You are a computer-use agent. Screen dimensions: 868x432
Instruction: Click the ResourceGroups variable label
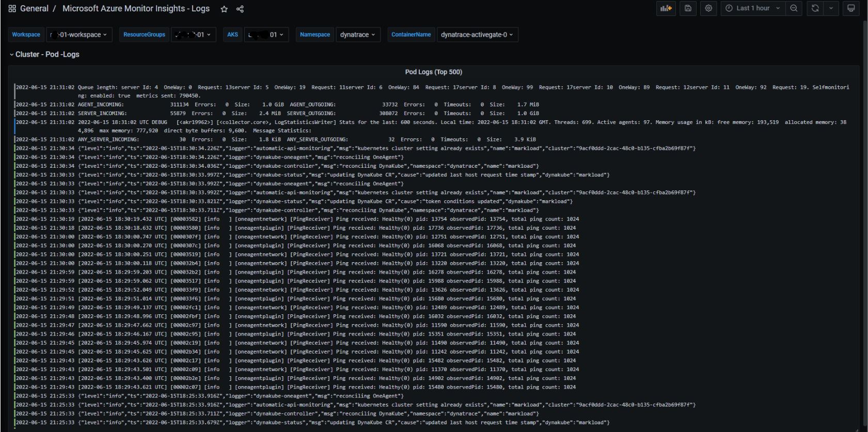point(144,35)
